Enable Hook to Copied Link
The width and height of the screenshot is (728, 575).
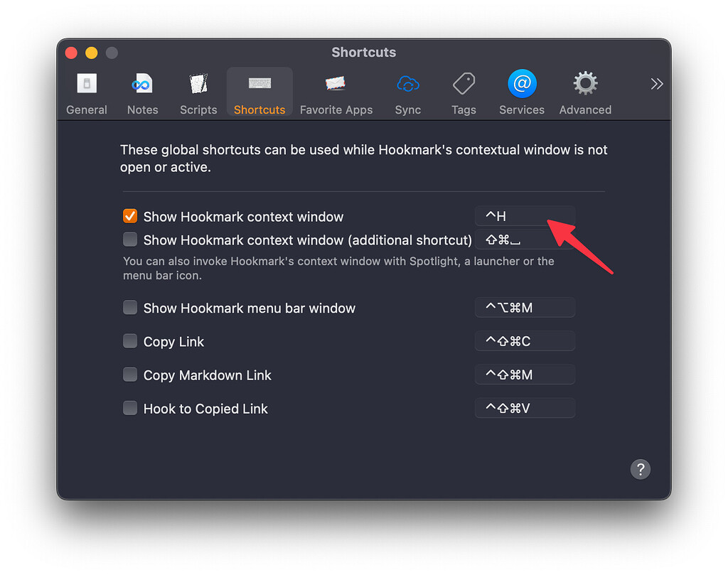129,408
